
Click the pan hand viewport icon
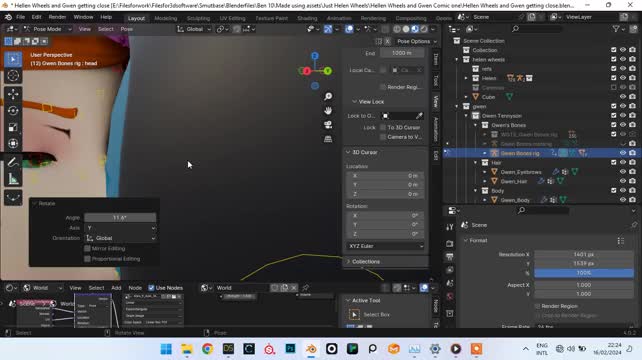[328, 111]
